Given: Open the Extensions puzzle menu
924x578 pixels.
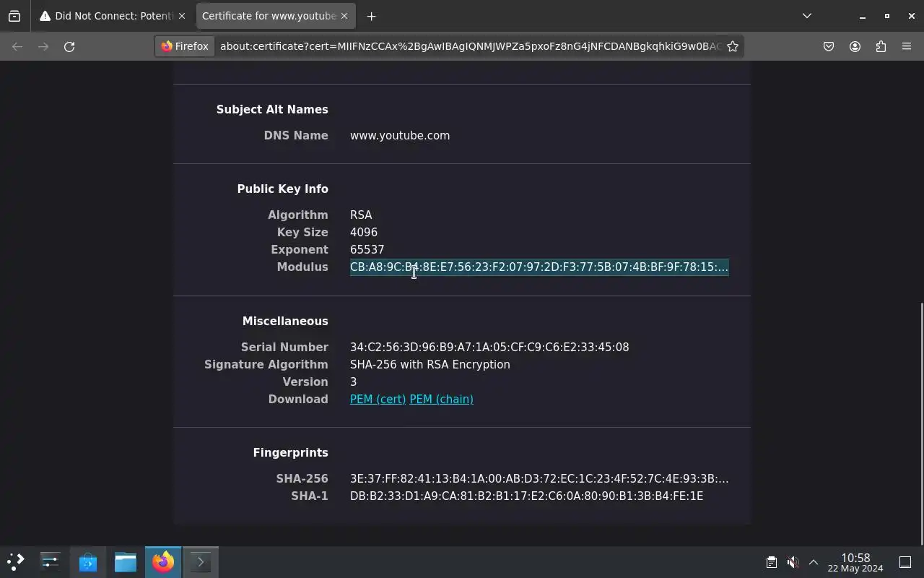Looking at the screenshot, I should pos(881,46).
